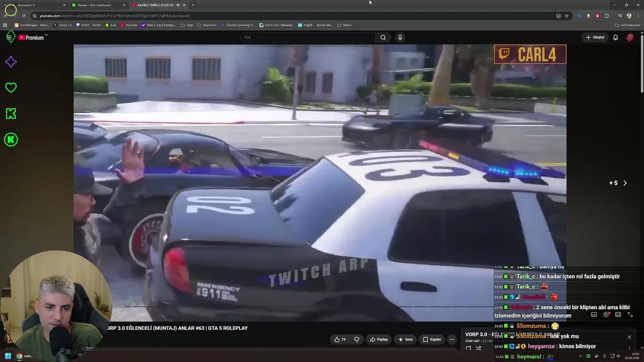Click the Oluştur create button
This screenshot has width=644, height=362.
595,37
